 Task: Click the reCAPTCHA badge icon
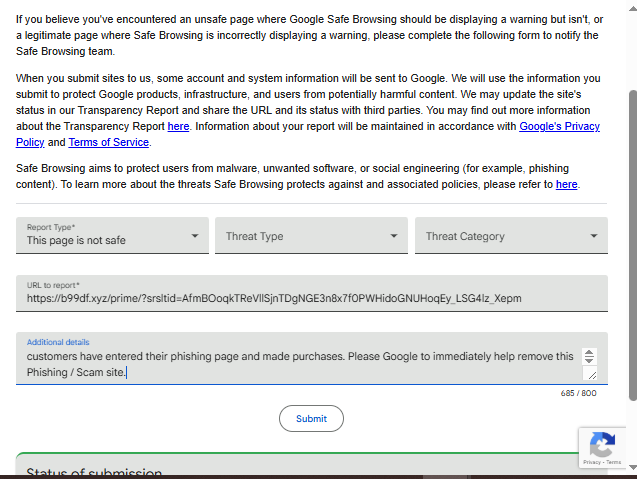click(602, 444)
